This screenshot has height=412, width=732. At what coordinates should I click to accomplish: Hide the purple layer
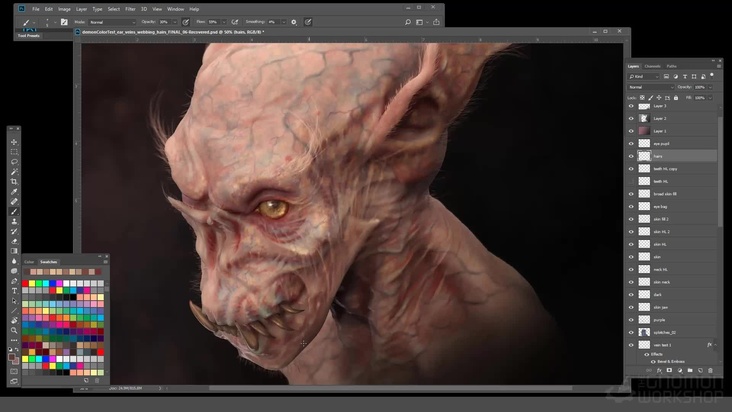[631, 320]
